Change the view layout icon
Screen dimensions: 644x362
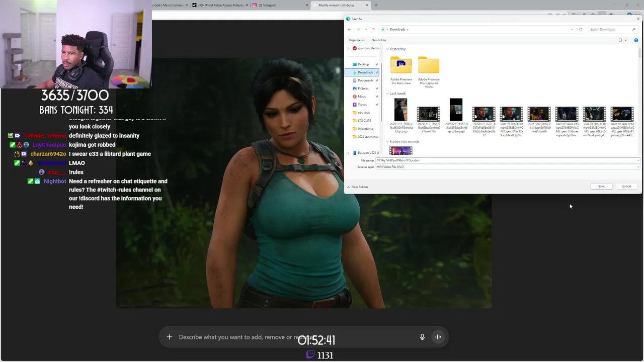click(620, 40)
